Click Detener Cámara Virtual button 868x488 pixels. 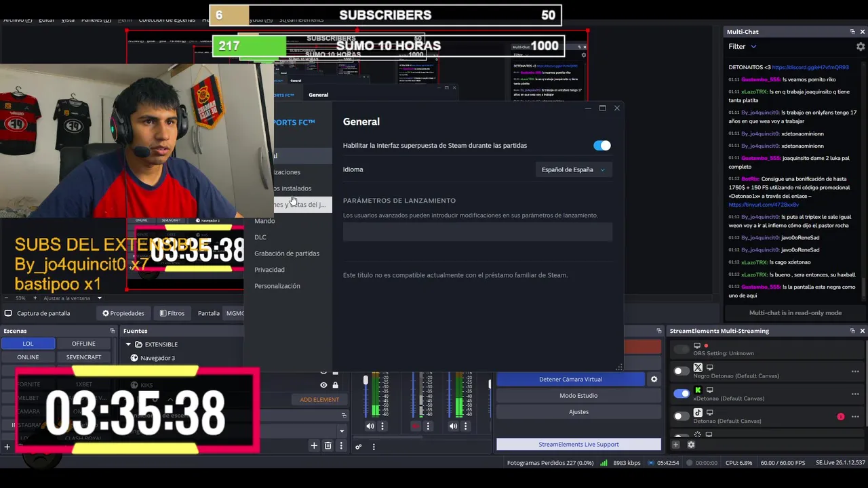570,380
